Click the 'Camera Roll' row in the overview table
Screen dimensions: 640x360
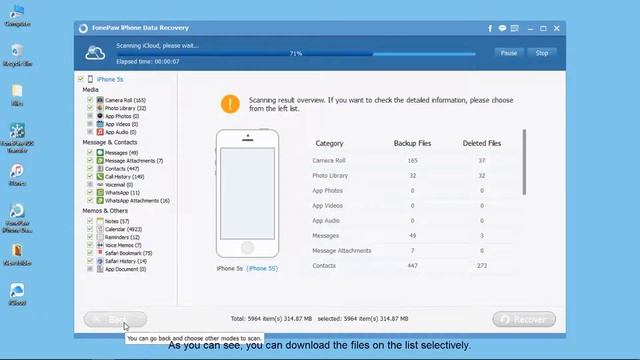pyautogui.click(x=411, y=160)
